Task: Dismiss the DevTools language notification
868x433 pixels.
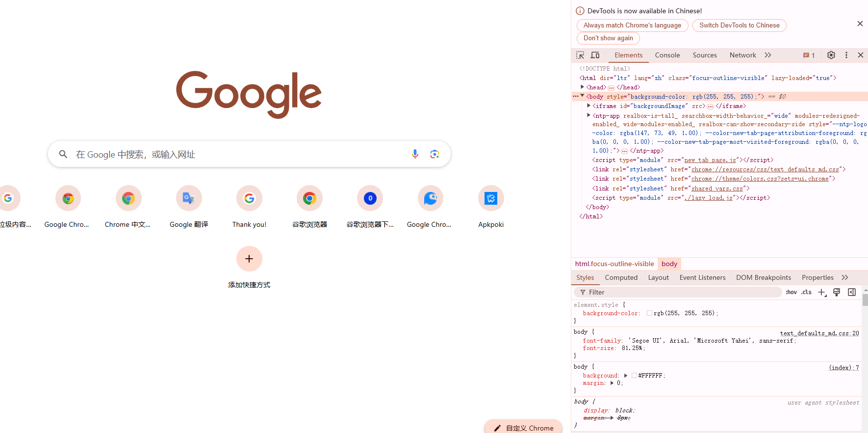Action: (x=860, y=24)
